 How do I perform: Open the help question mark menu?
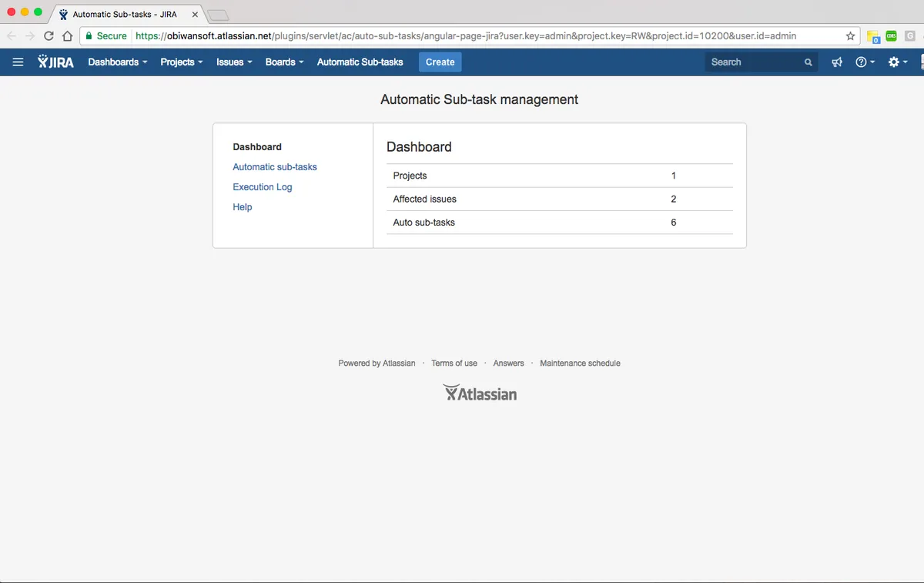(865, 62)
